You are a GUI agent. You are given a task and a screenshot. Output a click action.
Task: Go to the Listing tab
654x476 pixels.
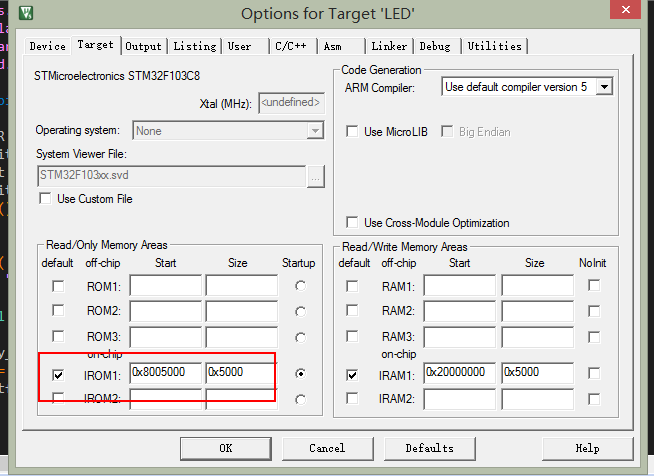(x=195, y=46)
